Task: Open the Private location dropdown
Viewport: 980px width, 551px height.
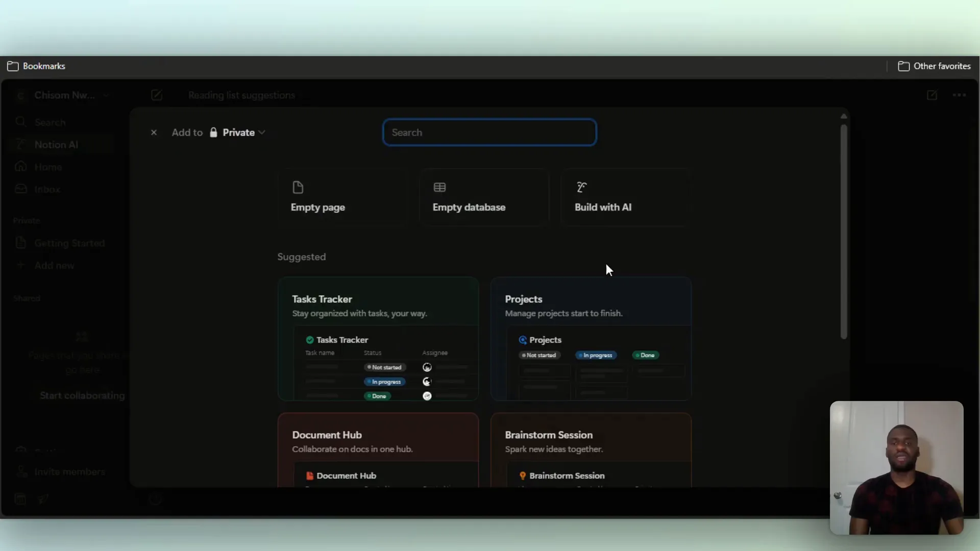Action: click(x=238, y=133)
